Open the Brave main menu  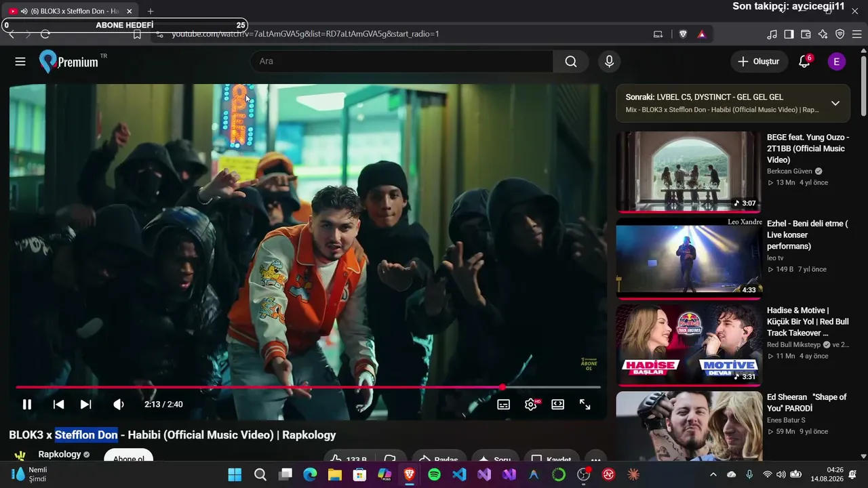[857, 34]
